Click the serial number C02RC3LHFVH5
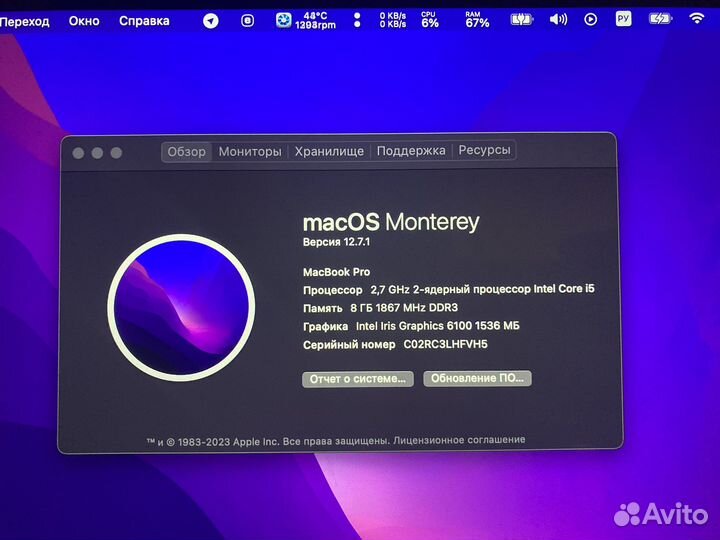The width and height of the screenshot is (720, 540). (x=445, y=344)
